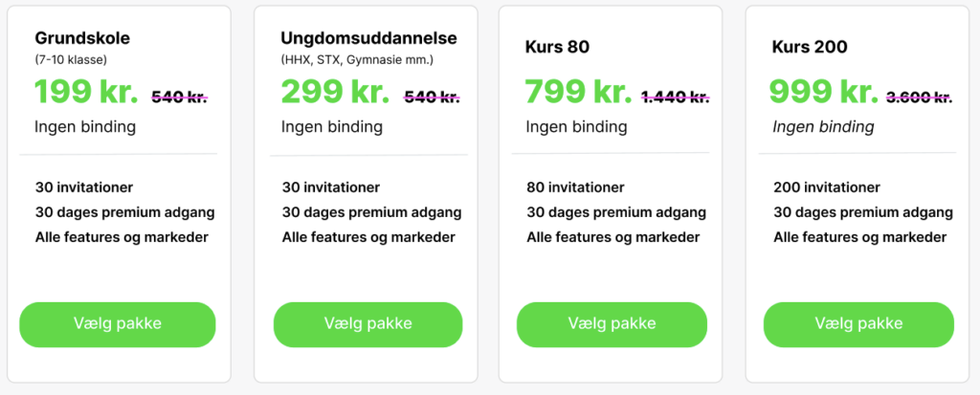Click the Ungdomsuddannelse heading
The width and height of the screenshot is (980, 395).
pos(368,39)
